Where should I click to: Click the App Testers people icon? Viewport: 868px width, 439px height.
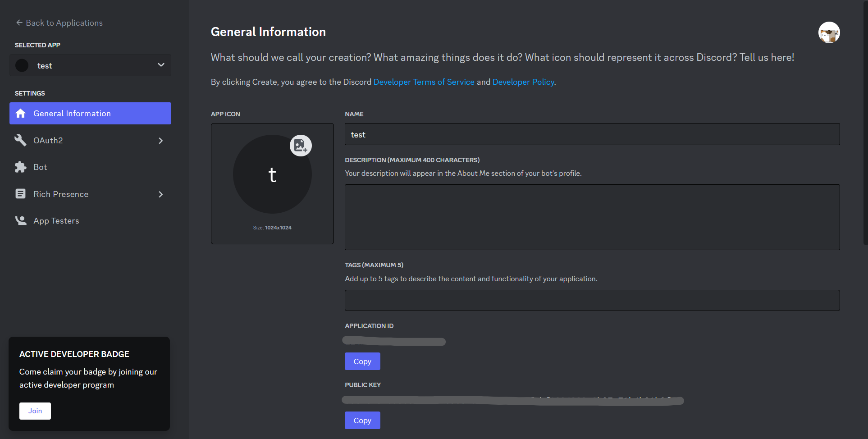coord(21,220)
